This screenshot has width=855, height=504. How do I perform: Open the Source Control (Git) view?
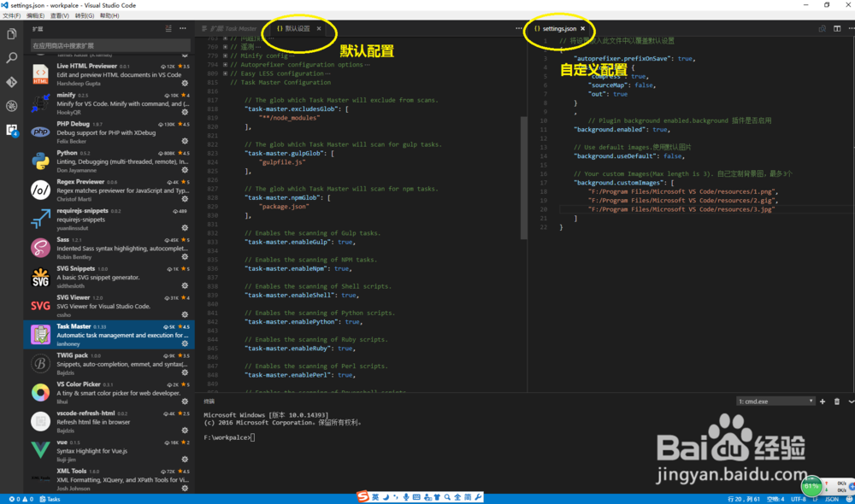coord(11,82)
